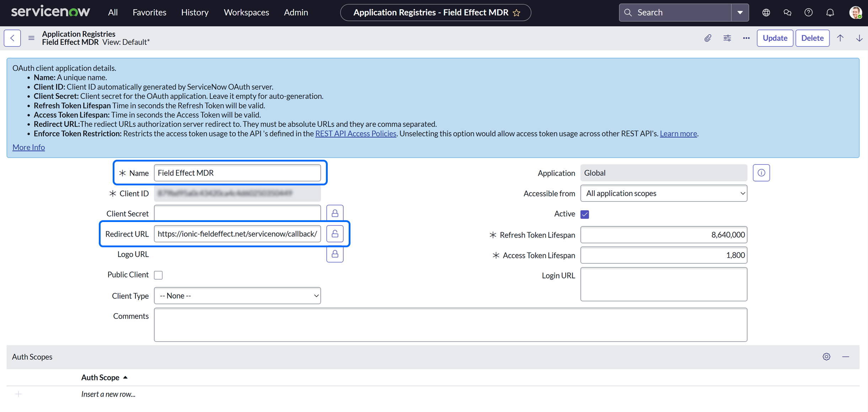Viewport: 868px width, 412px height.
Task: Unlock the Redirect URL field lock icon
Action: pos(334,234)
